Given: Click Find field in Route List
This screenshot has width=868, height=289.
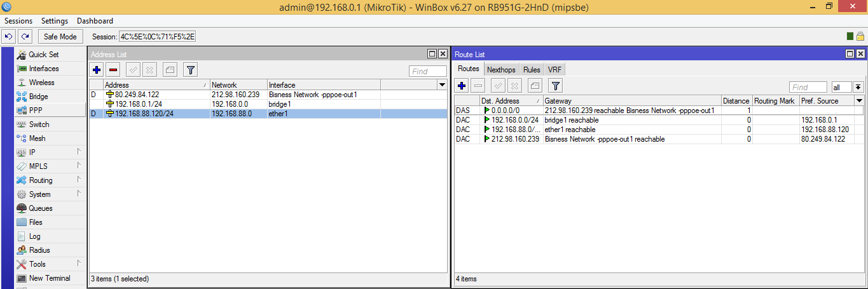Looking at the screenshot, I should tap(808, 87).
